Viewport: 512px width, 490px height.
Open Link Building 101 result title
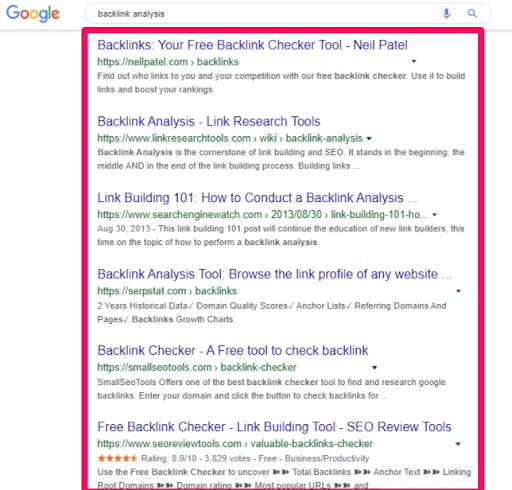257,198
